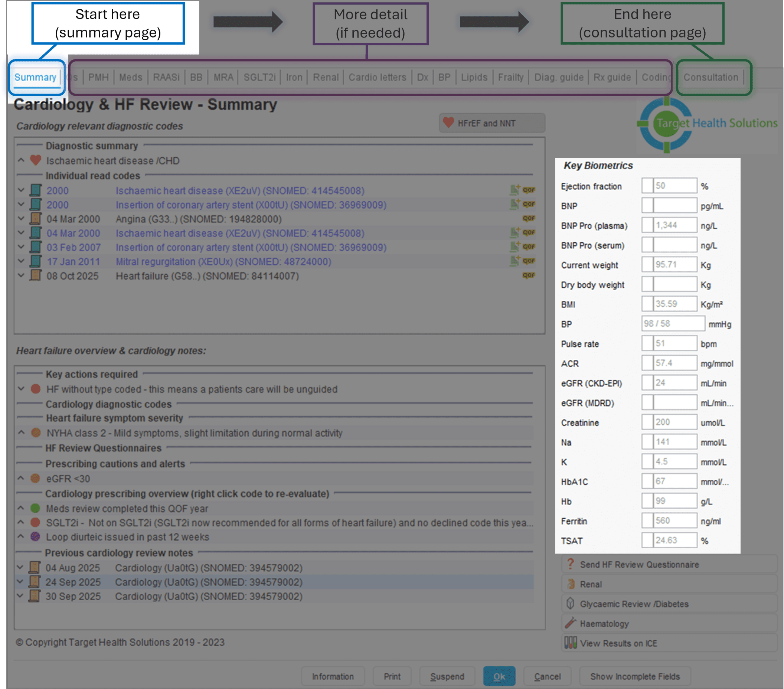This screenshot has width=784, height=689.
Task: Open the SGLT2i tab
Action: pos(260,78)
